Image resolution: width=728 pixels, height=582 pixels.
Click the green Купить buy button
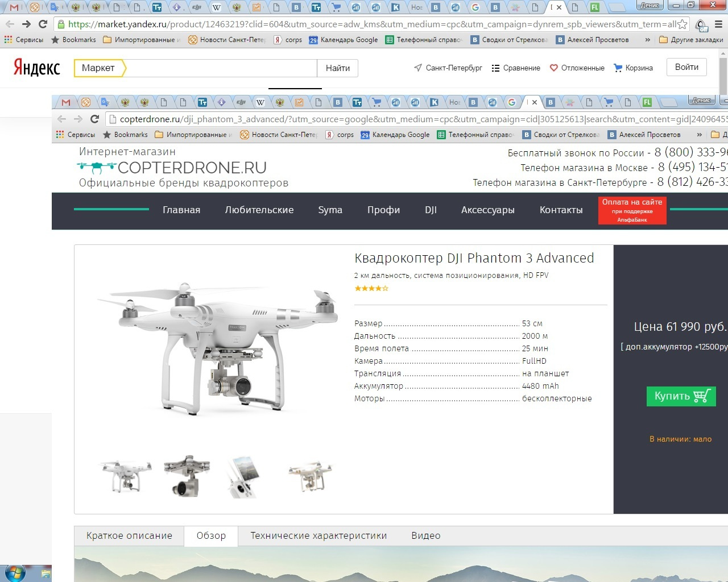click(x=681, y=396)
